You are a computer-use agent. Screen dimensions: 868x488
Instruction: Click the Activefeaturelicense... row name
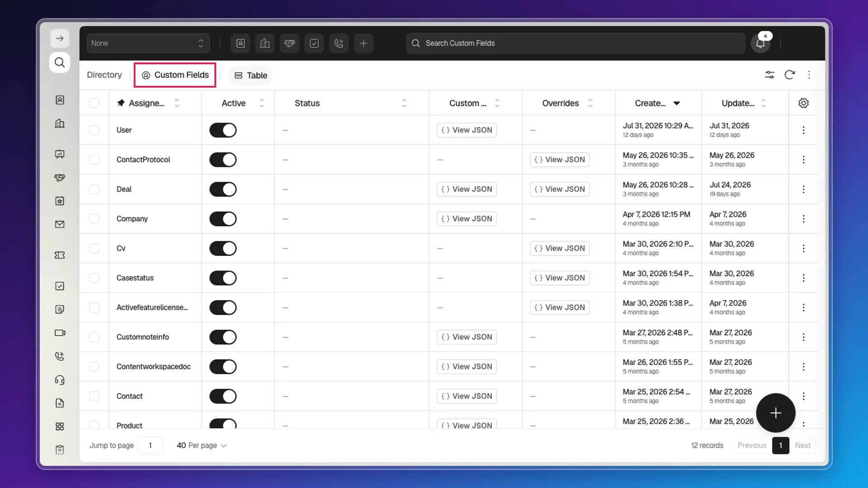pyautogui.click(x=152, y=308)
